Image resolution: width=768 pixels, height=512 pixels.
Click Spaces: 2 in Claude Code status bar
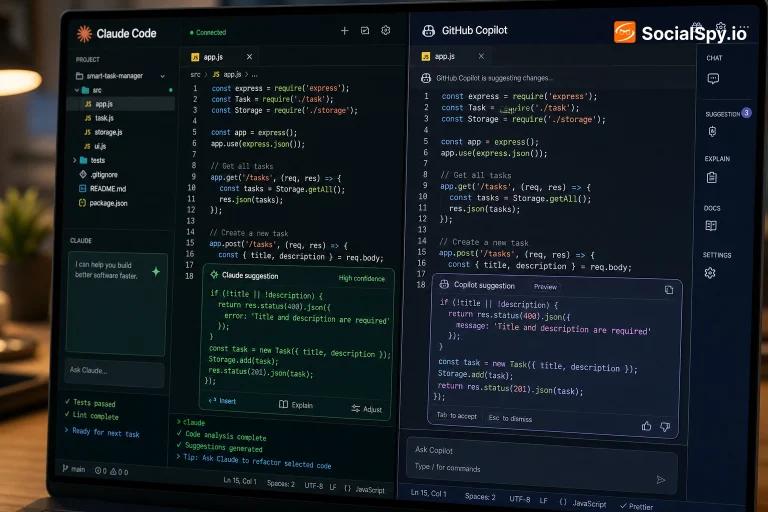281,484
